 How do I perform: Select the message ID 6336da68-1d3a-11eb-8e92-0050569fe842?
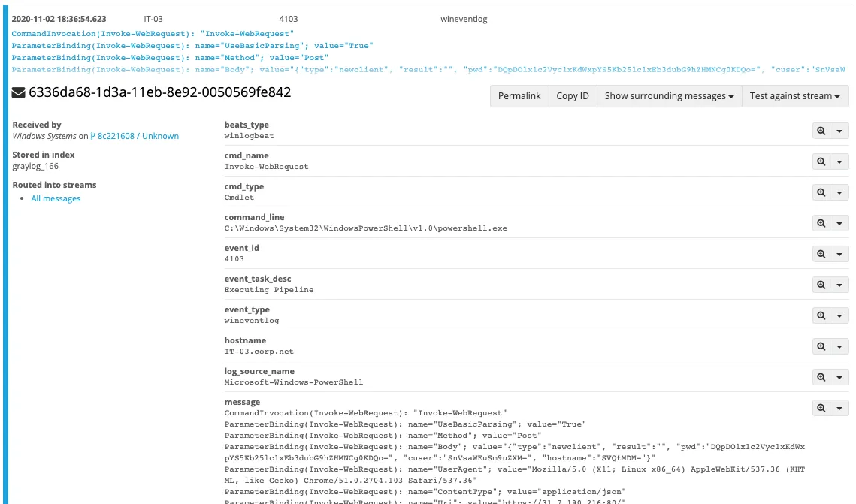coord(159,92)
